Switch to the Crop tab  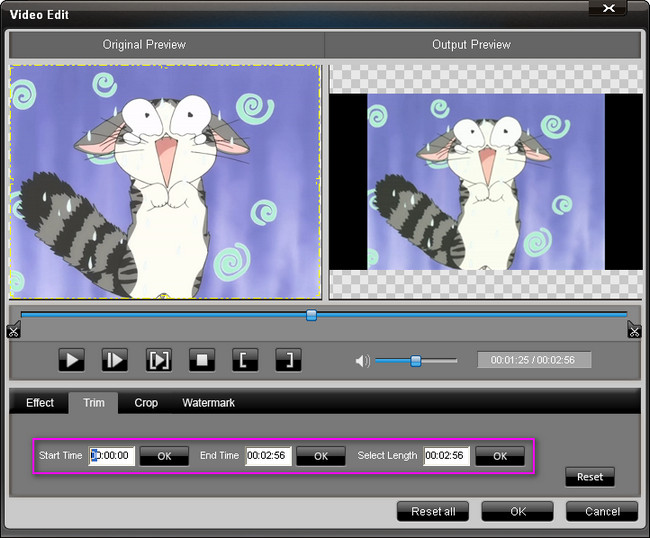pyautogui.click(x=146, y=403)
